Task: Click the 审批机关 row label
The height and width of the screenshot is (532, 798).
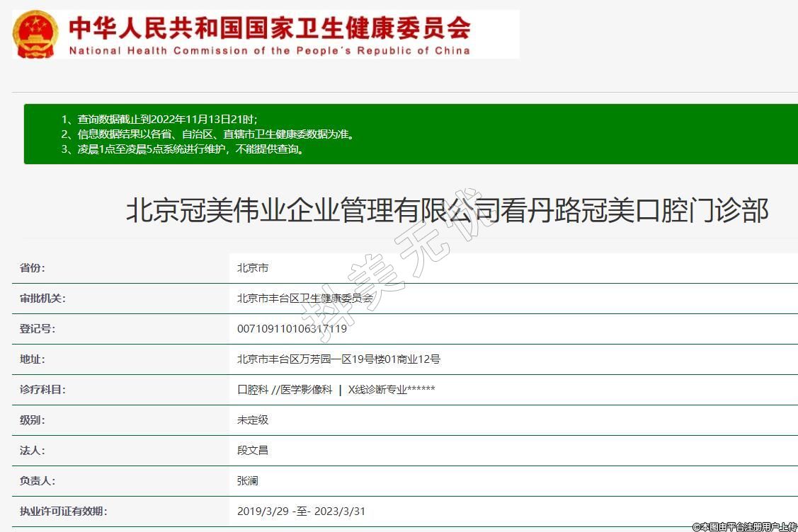Action: pos(42,299)
